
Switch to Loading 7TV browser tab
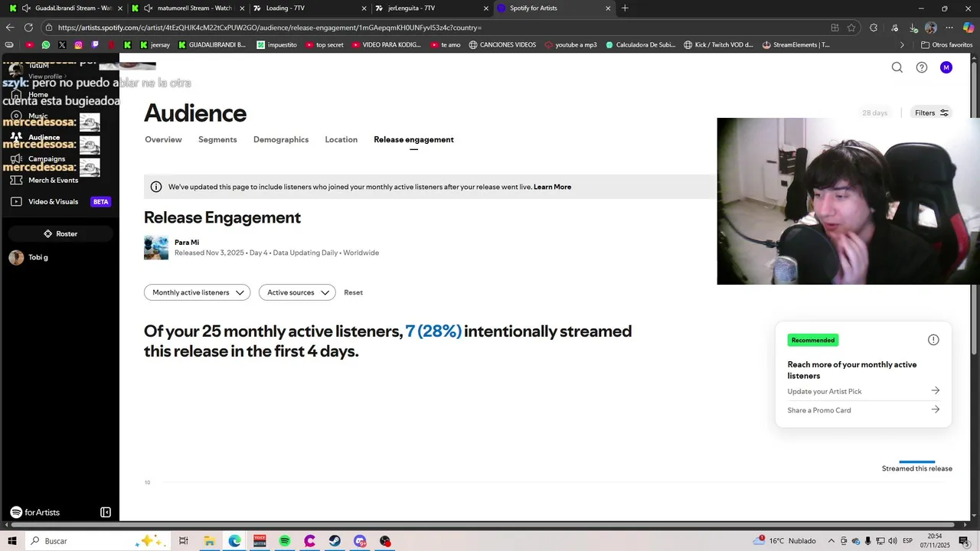(309, 8)
